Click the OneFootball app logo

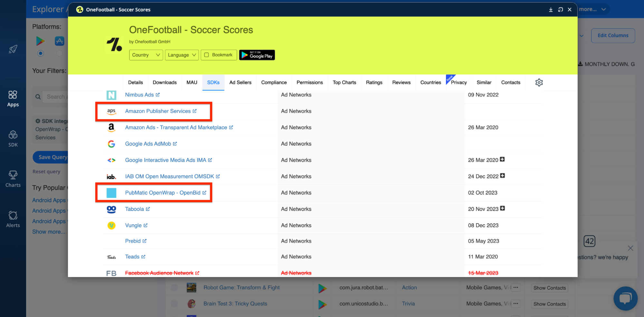[x=114, y=44]
